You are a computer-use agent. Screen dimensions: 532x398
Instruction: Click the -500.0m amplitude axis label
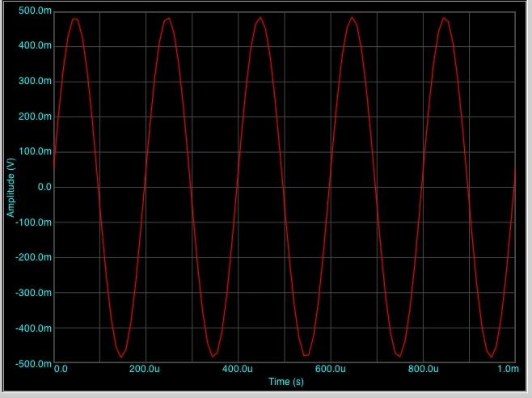tap(34, 364)
